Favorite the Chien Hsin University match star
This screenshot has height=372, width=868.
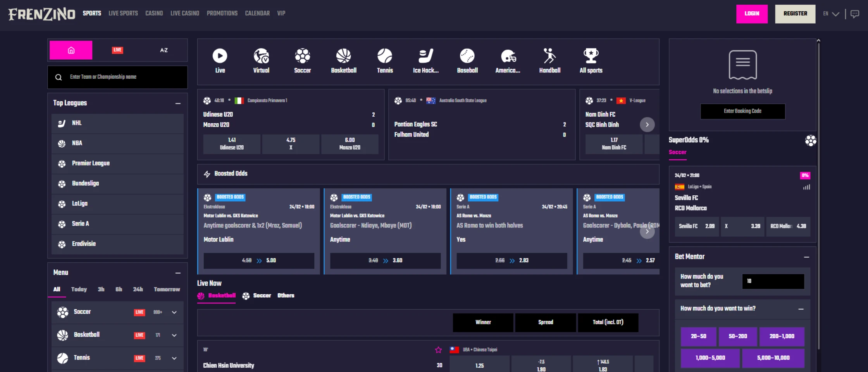[438, 350]
